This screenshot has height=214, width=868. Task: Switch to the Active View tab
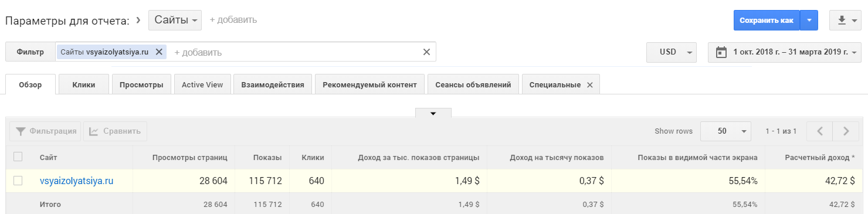coord(202,84)
